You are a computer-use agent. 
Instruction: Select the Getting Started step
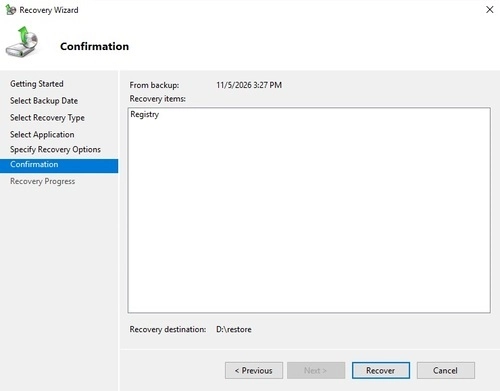point(37,84)
